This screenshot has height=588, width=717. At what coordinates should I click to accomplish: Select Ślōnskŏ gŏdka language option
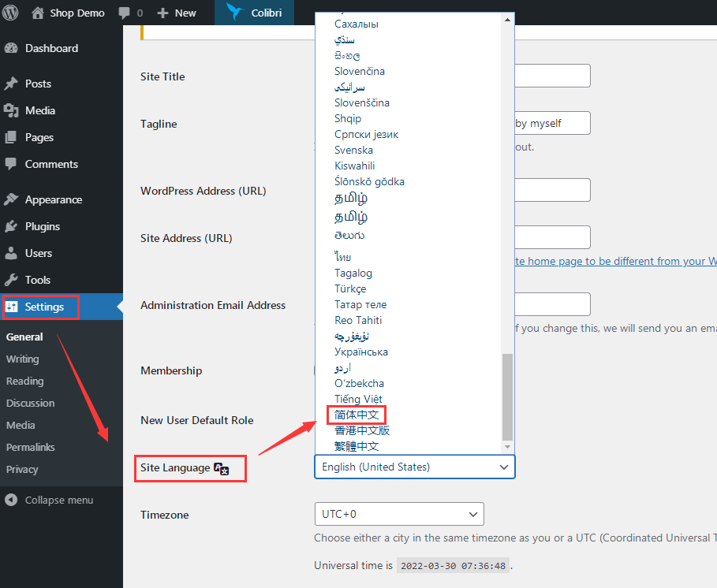[369, 181]
